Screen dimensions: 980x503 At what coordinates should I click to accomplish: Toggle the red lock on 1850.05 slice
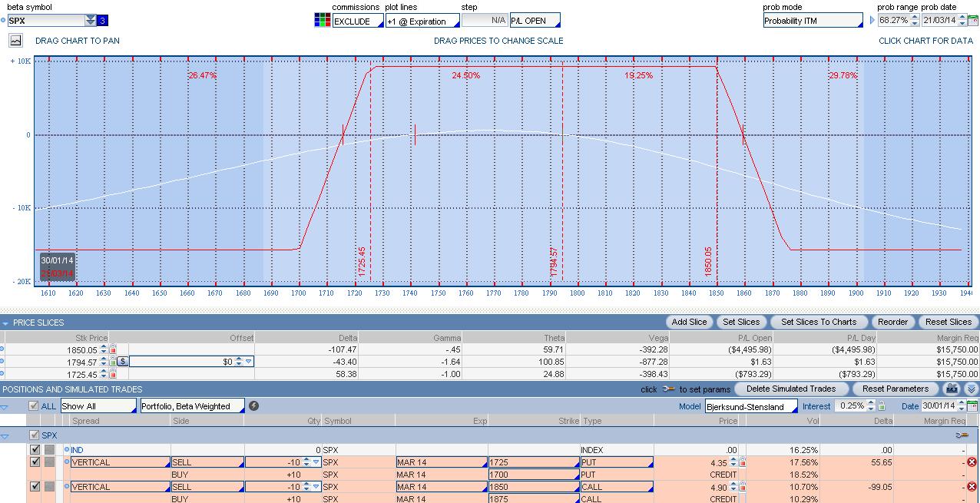113,349
